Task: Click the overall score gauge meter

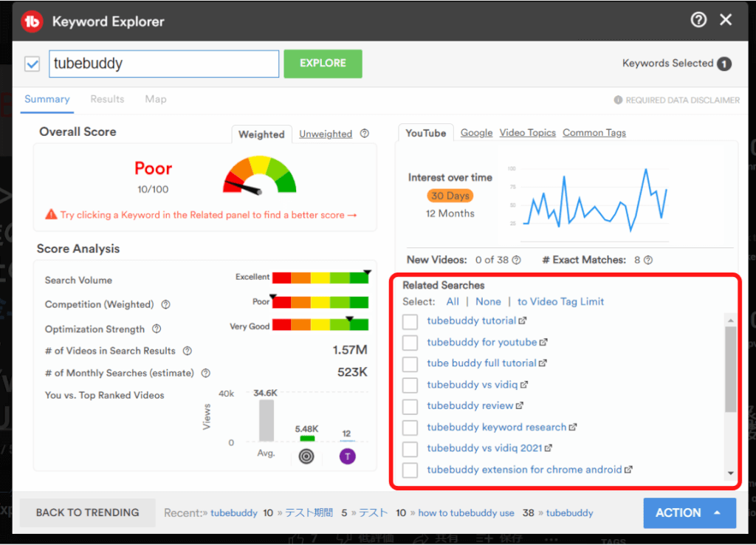Action: [259, 174]
